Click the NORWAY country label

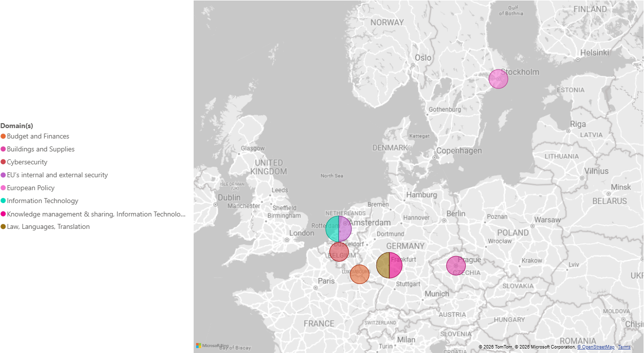click(x=387, y=22)
